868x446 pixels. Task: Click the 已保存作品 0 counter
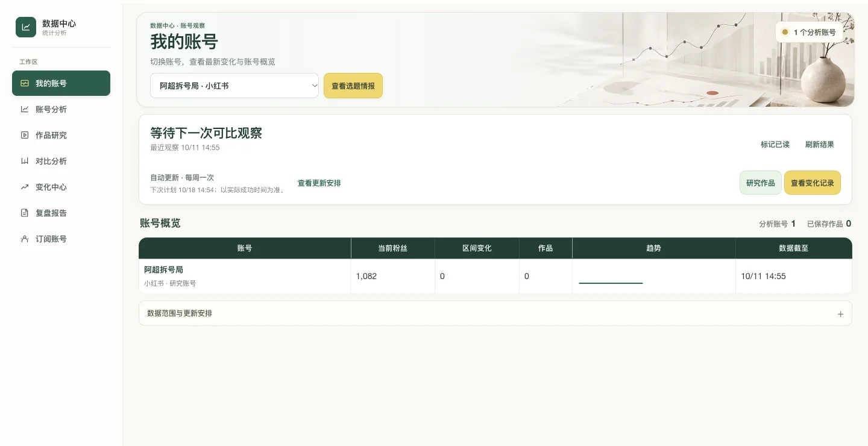829,224
